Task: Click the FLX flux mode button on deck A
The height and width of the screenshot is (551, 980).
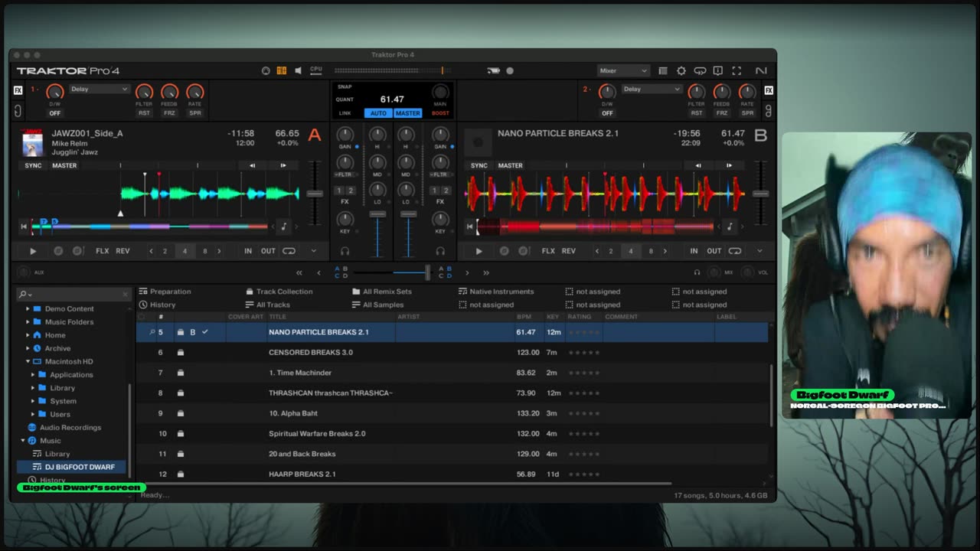Action: coord(102,251)
